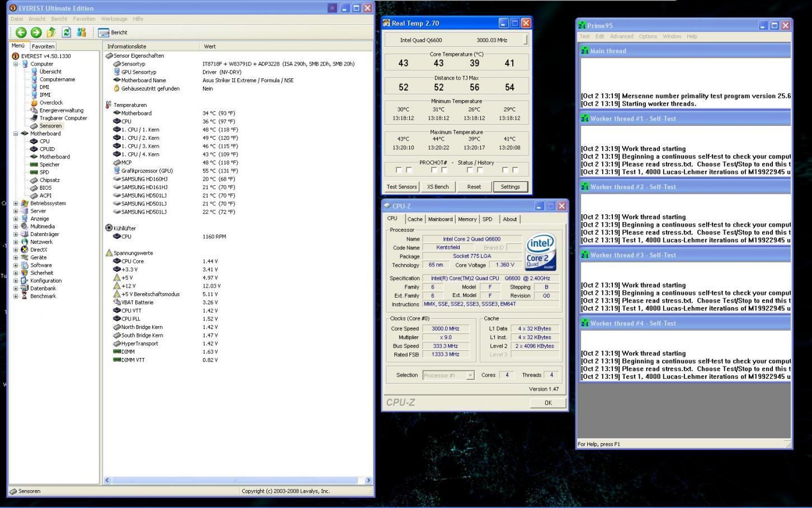Expand the DirectX tree node
812x508 pixels.
tap(16, 250)
